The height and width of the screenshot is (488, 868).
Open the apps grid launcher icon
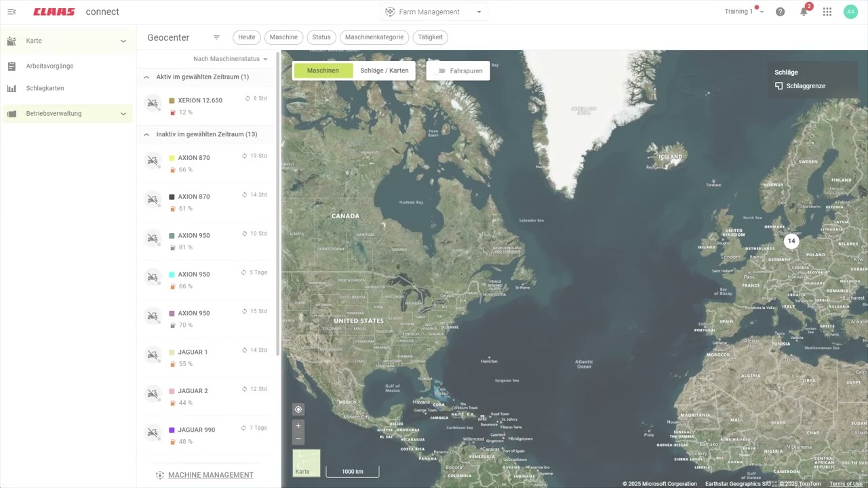(x=827, y=12)
